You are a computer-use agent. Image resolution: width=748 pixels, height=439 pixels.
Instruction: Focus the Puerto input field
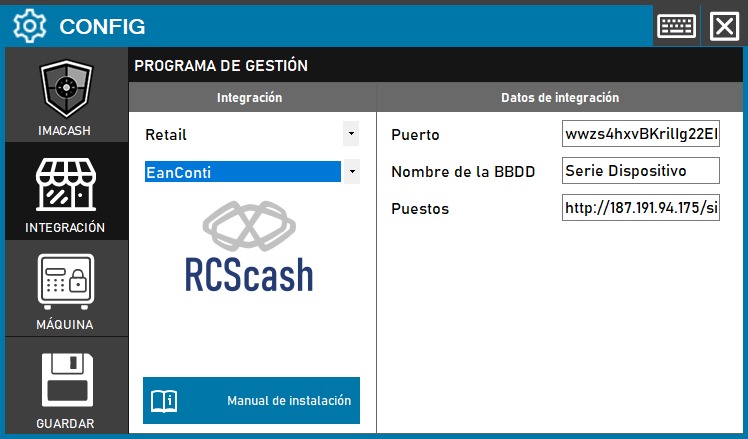(640, 135)
